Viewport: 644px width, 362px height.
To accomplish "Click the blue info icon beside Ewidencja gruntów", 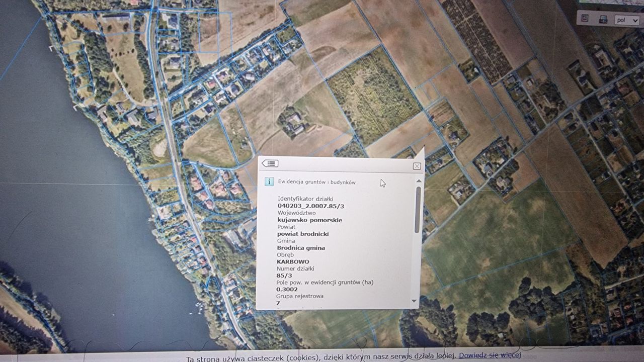I will (x=269, y=182).
